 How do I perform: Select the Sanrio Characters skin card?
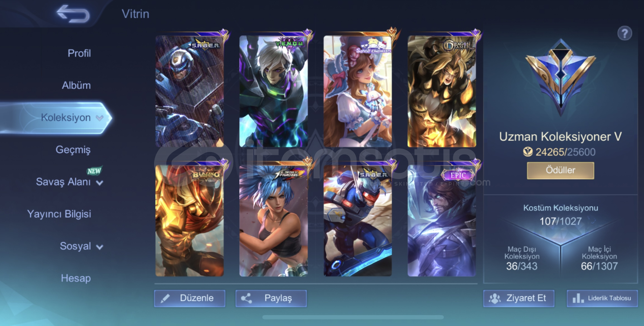358,91
